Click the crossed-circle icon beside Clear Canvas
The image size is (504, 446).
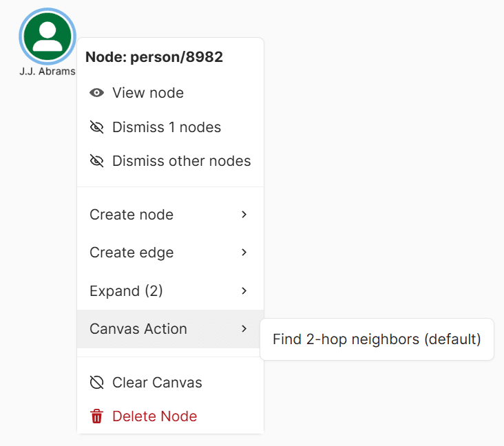tap(96, 383)
